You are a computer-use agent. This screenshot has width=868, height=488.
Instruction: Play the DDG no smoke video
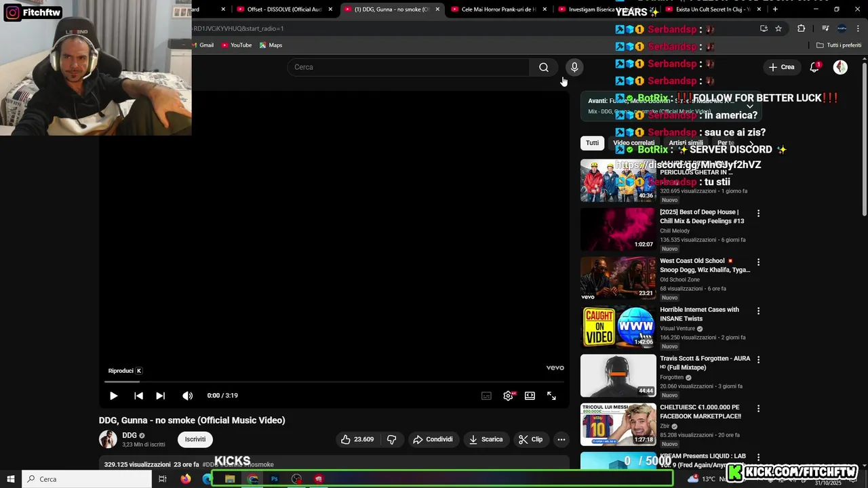113,396
